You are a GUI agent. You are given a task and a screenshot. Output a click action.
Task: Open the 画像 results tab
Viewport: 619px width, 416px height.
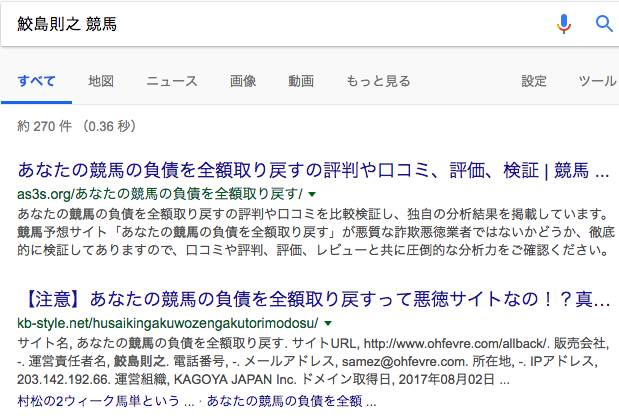click(x=243, y=81)
